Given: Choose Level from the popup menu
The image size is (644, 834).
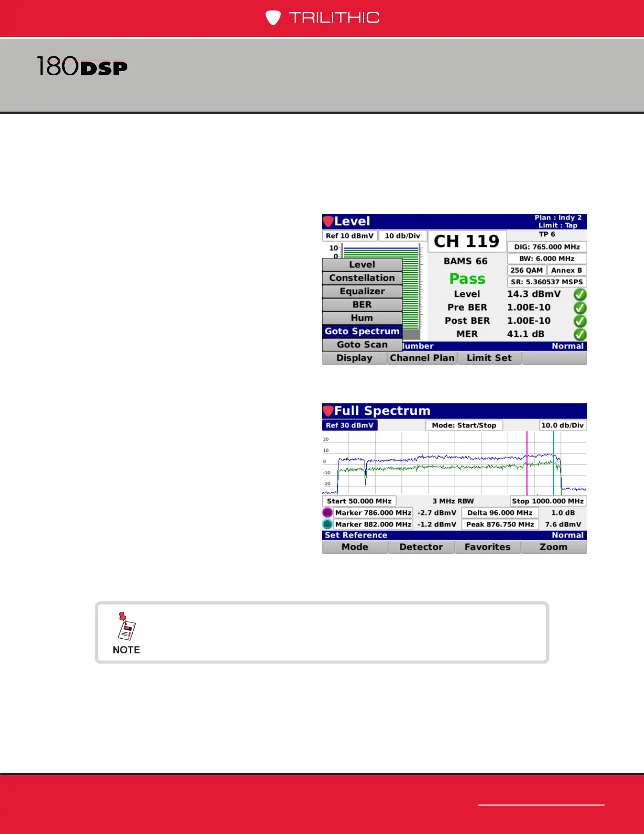Looking at the screenshot, I should (x=362, y=264).
